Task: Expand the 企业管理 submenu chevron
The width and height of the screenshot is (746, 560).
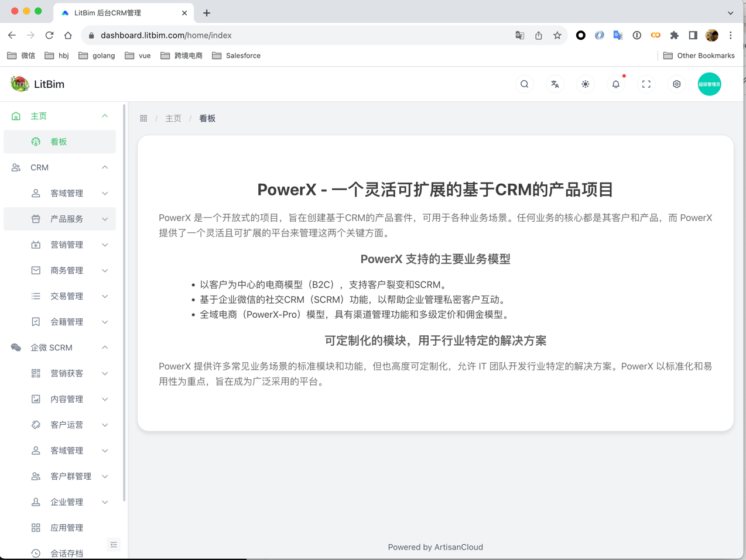Action: tap(105, 502)
